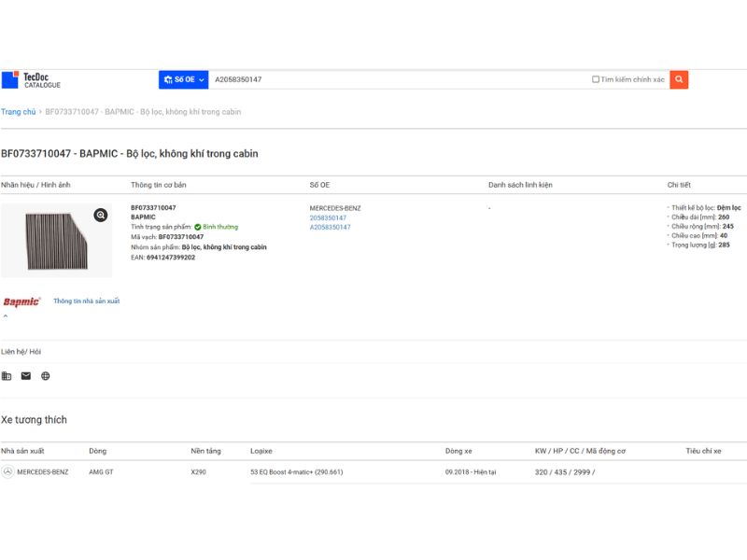Screen dimensions: 747x560
Task: Click the website globe contact icon
Action: pyautogui.click(x=45, y=376)
